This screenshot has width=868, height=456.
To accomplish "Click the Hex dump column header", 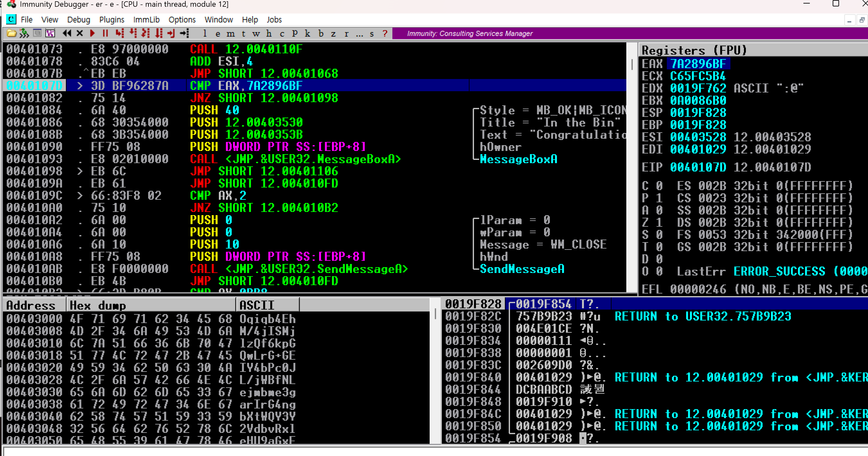I will (x=151, y=305).
